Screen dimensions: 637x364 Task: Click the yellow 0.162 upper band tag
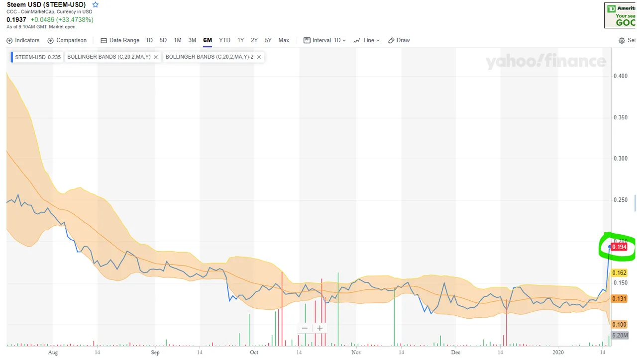619,273
